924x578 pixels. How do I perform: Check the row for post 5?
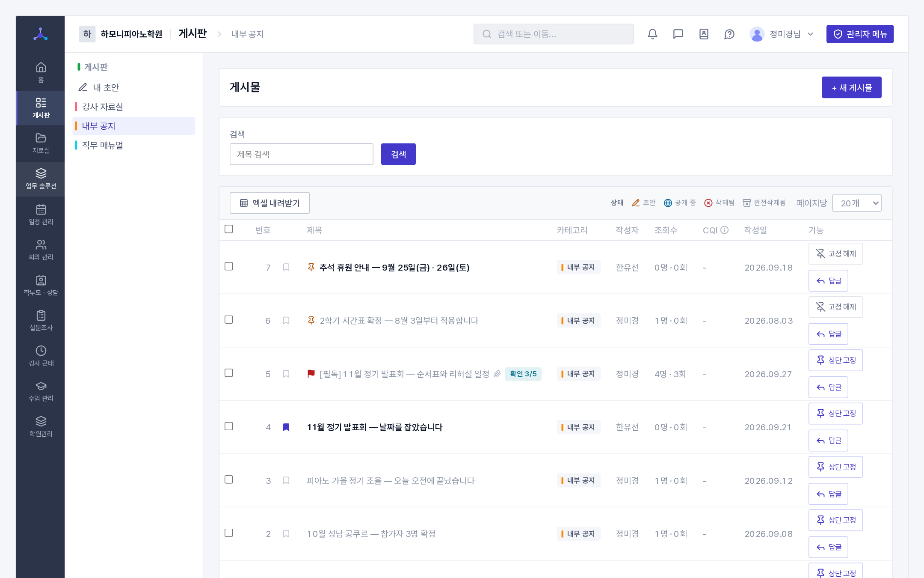pyautogui.click(x=229, y=373)
